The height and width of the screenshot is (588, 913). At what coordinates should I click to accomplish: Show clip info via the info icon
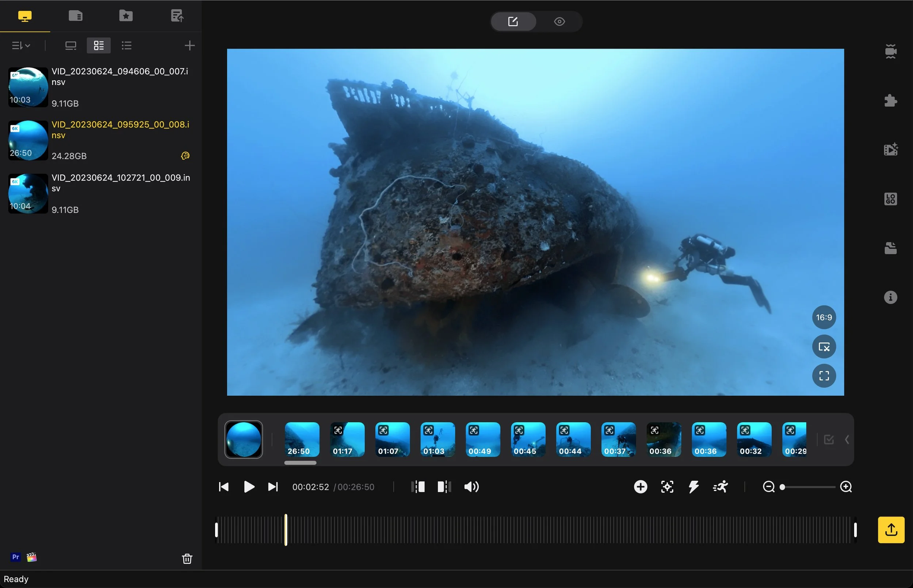click(890, 297)
